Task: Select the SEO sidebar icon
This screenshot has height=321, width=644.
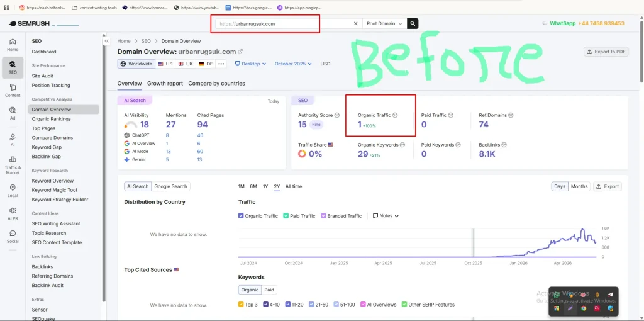Action: tap(13, 67)
